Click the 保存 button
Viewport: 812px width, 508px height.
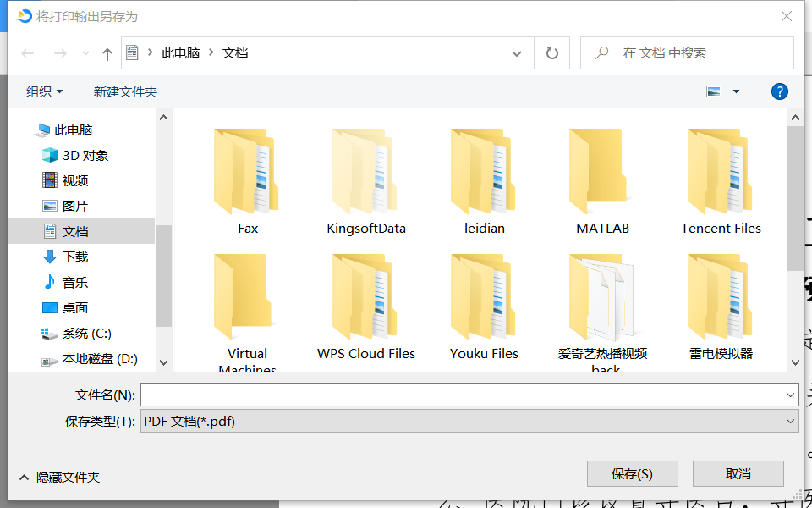point(632,473)
